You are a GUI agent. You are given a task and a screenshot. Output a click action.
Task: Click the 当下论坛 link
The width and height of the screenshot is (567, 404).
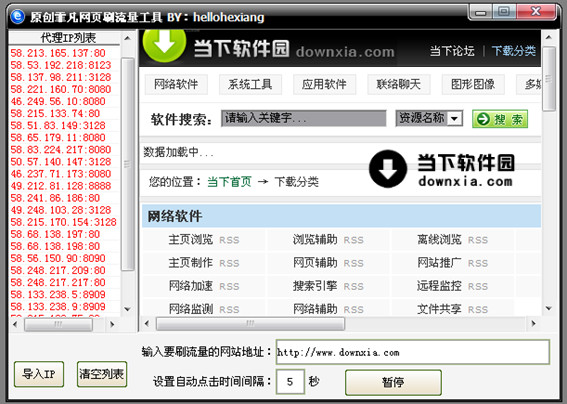(452, 51)
